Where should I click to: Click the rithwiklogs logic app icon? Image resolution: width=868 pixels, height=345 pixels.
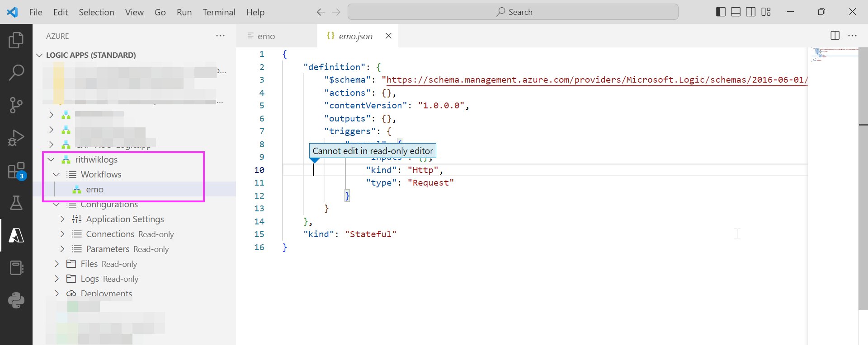point(66,159)
